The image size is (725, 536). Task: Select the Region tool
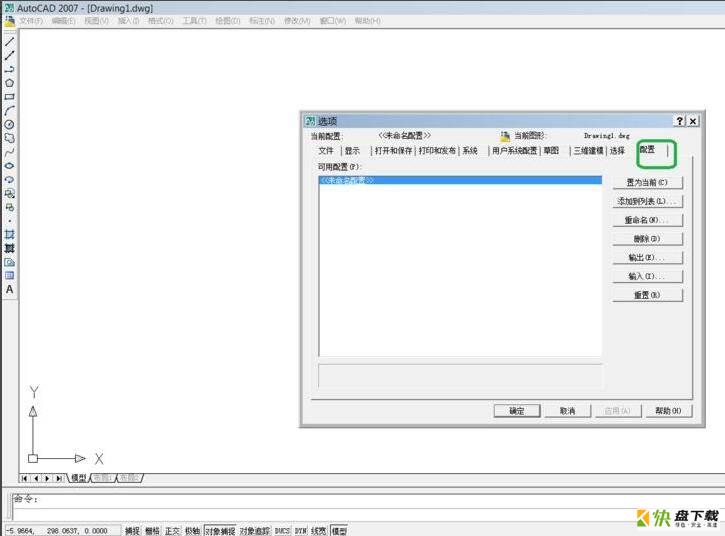point(9,262)
